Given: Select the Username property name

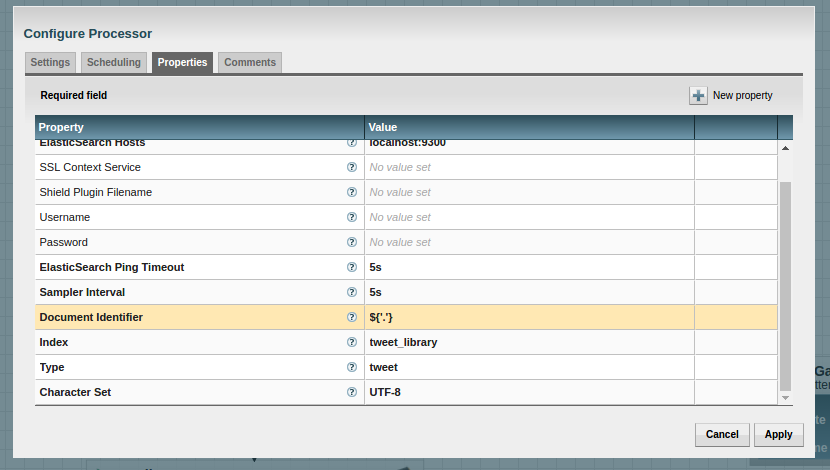Looking at the screenshot, I should [x=65, y=217].
